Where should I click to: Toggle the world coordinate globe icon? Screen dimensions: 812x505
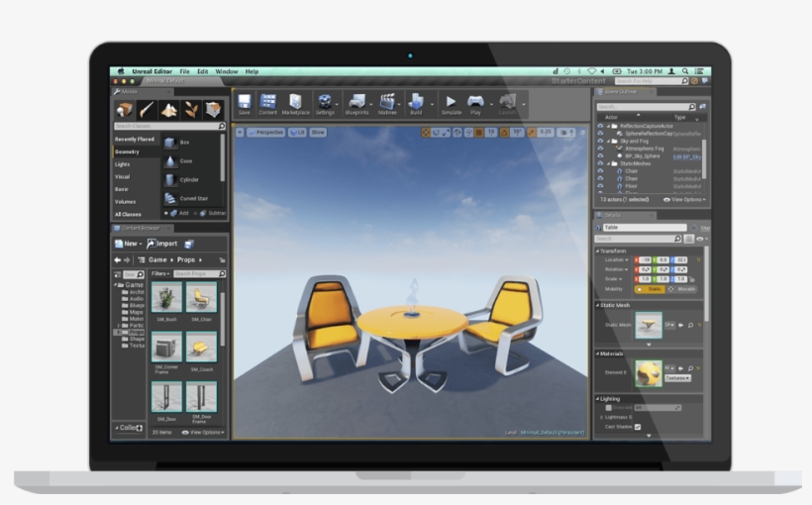pyautogui.click(x=457, y=133)
